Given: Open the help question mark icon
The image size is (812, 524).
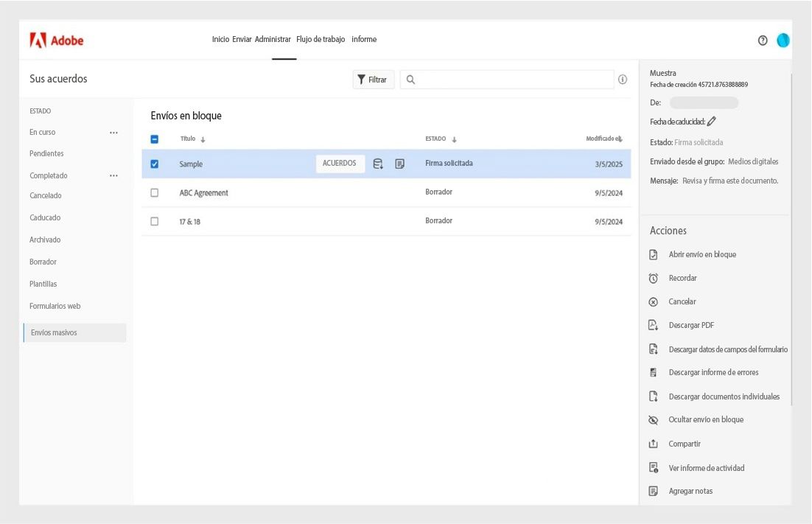Looking at the screenshot, I should click(764, 41).
